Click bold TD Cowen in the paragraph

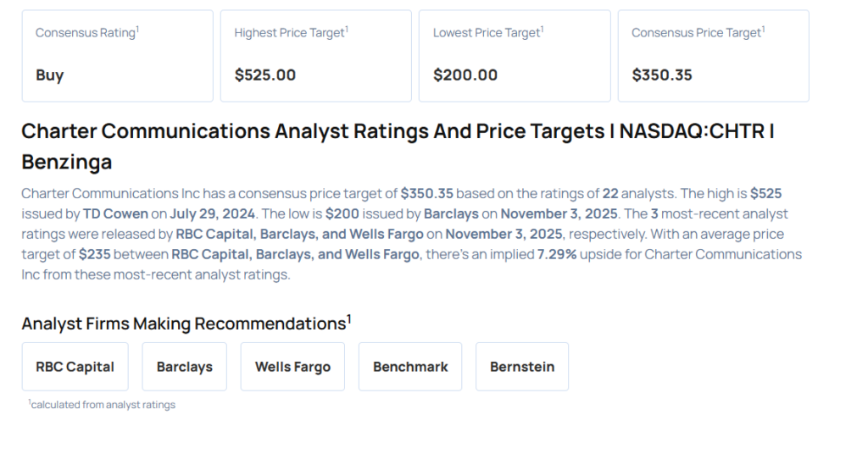tap(115, 214)
